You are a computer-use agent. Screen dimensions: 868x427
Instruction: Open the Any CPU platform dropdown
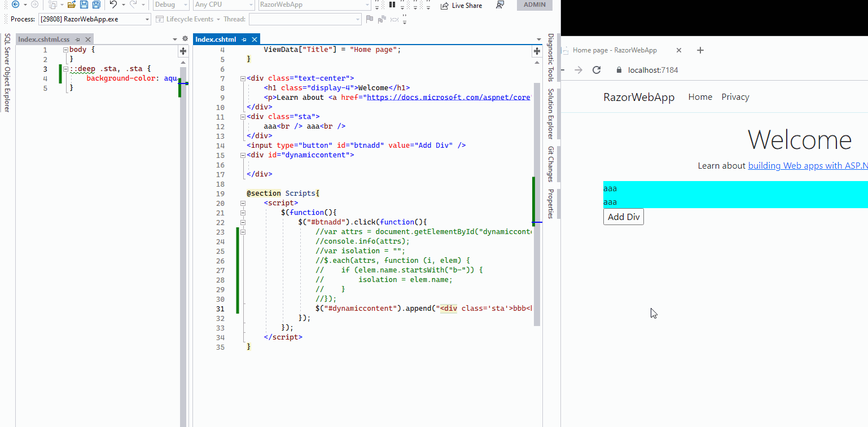[x=223, y=5]
